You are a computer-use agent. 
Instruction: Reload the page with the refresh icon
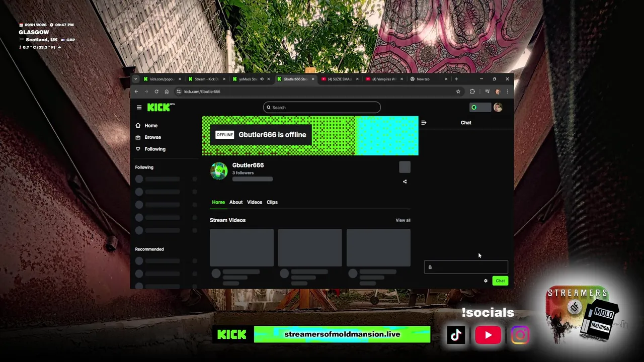coord(156,92)
